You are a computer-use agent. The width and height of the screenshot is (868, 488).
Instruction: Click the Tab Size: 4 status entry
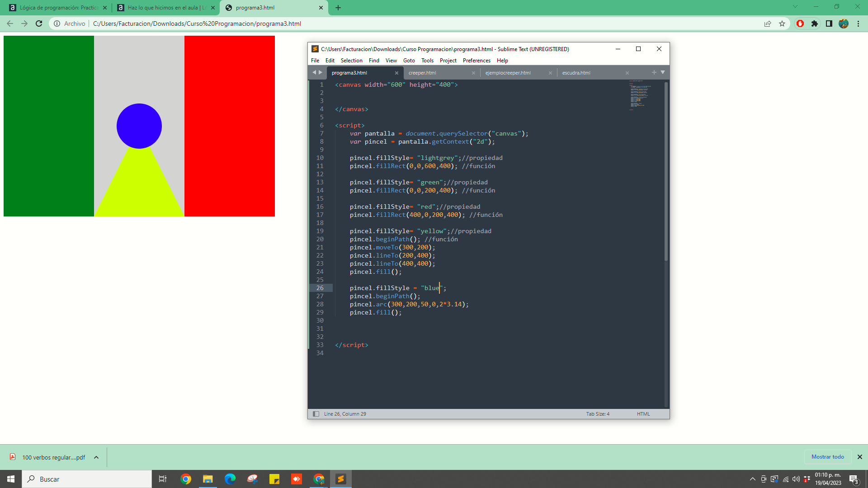(x=598, y=414)
